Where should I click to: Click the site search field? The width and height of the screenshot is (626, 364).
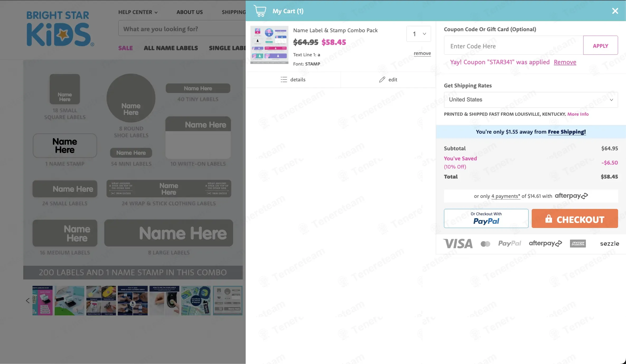(x=182, y=29)
